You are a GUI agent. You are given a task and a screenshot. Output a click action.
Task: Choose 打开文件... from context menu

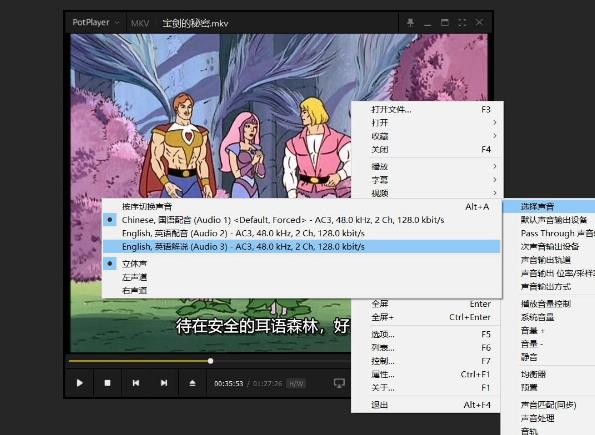(x=427, y=109)
